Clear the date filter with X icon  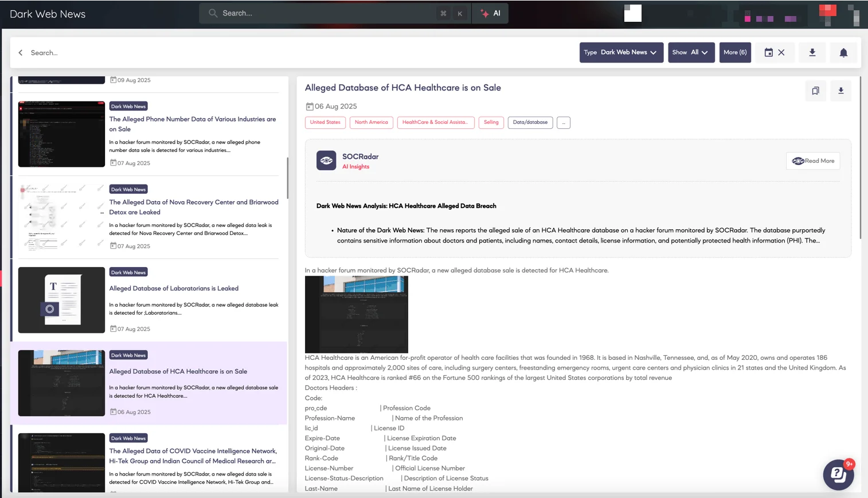pyautogui.click(x=781, y=52)
